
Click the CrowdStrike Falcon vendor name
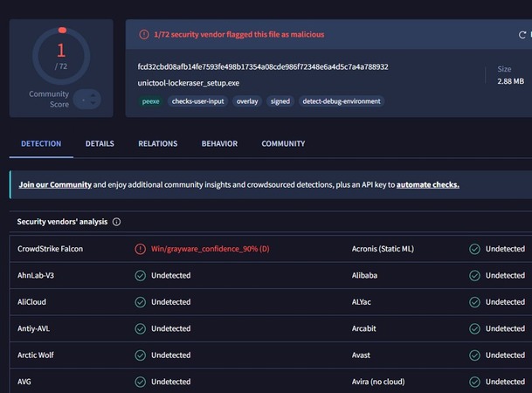click(x=50, y=249)
